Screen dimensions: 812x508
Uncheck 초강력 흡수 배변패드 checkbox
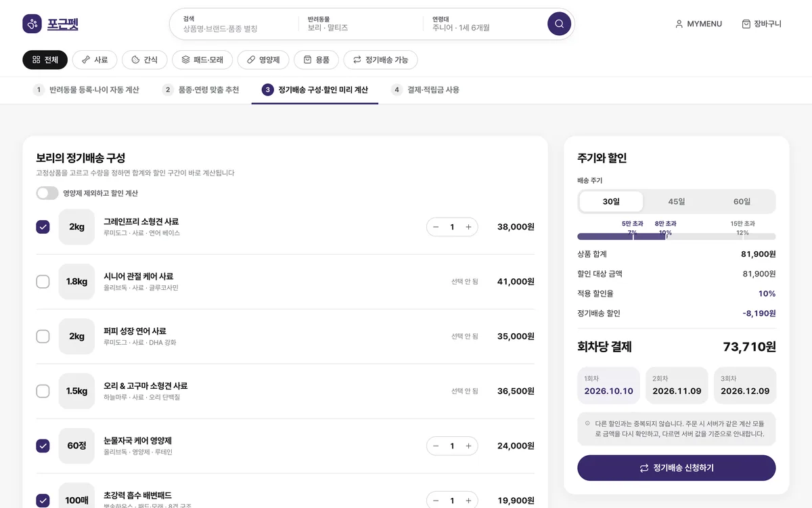click(43, 501)
